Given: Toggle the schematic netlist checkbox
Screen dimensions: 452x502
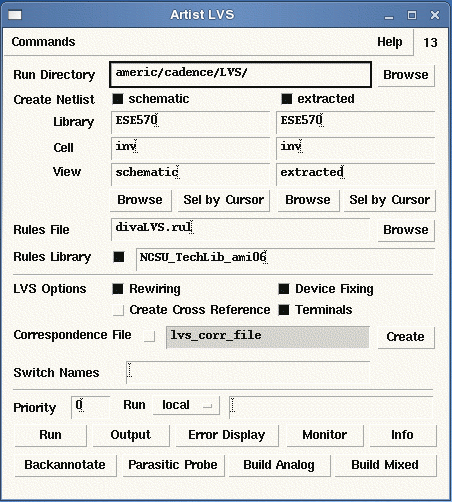Looking at the screenshot, I should click(118, 99).
